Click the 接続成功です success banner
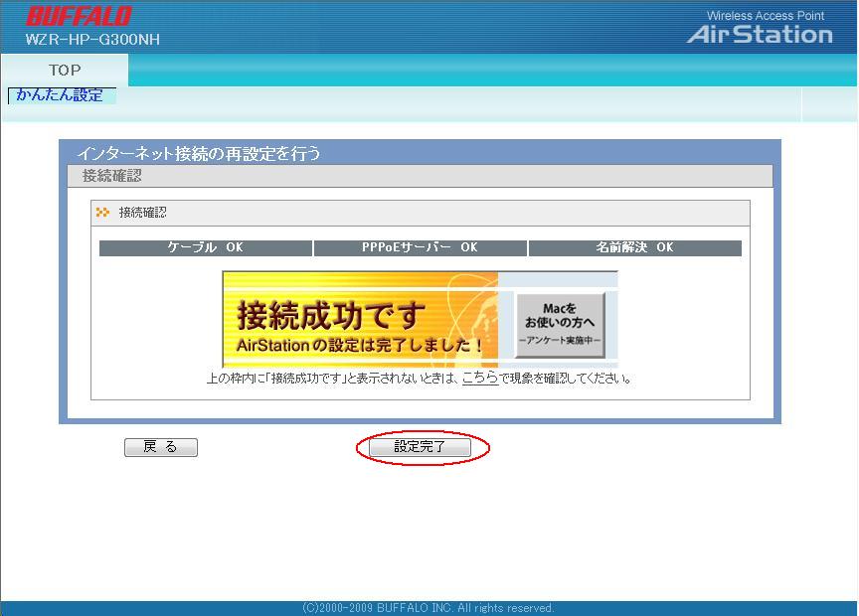The height and width of the screenshot is (616, 859). 331,315
